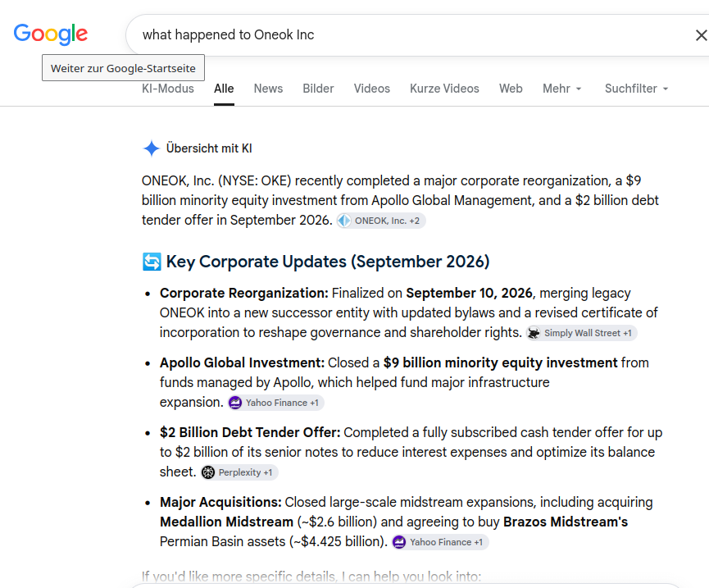Click the Medallion Midstream bold text

point(226,522)
